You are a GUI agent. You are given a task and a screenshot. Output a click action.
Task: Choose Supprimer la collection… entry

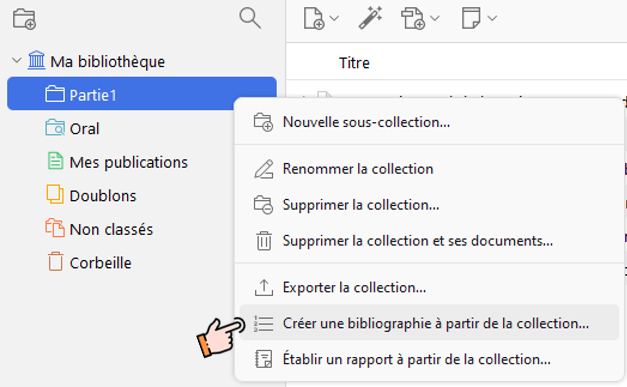point(429,205)
